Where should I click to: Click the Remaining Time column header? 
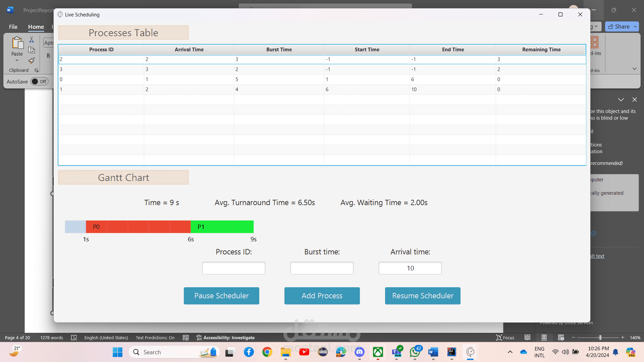click(x=541, y=50)
